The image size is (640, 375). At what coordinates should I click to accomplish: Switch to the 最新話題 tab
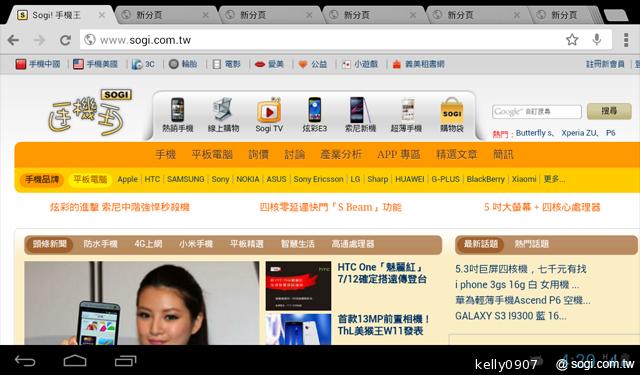(481, 244)
